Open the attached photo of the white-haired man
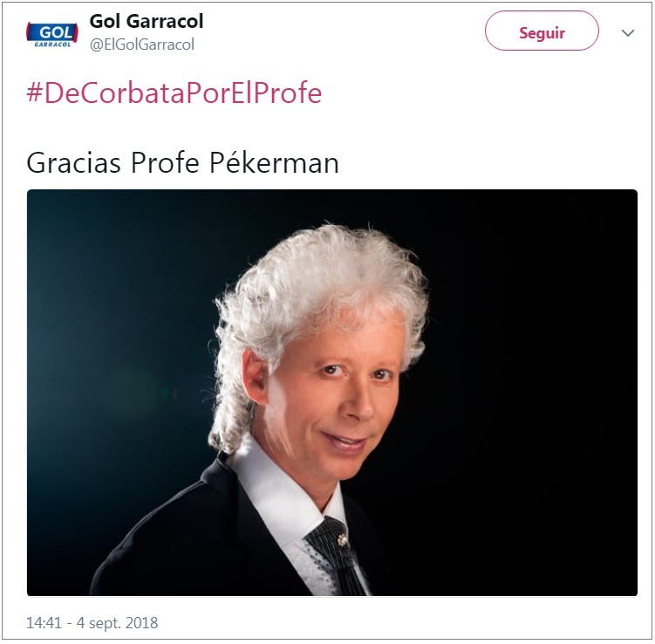The width and height of the screenshot is (655, 644). (332, 393)
